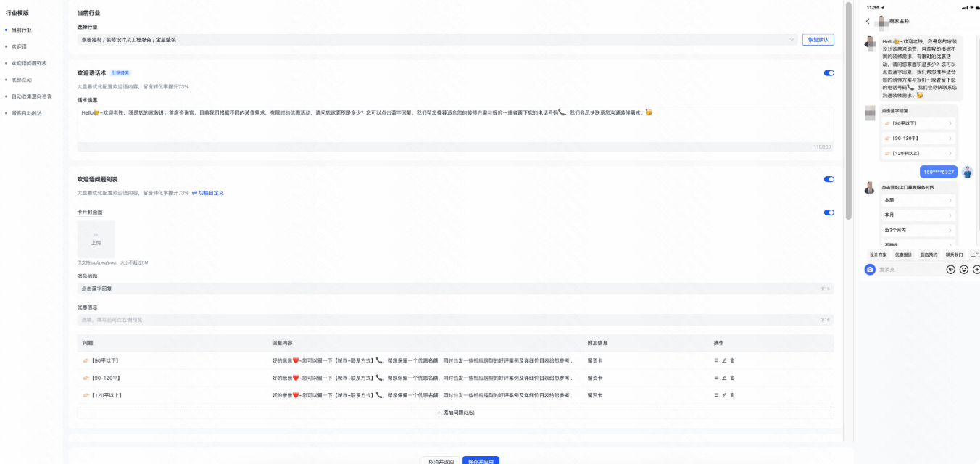Click 恢复默认 button

pos(818,40)
